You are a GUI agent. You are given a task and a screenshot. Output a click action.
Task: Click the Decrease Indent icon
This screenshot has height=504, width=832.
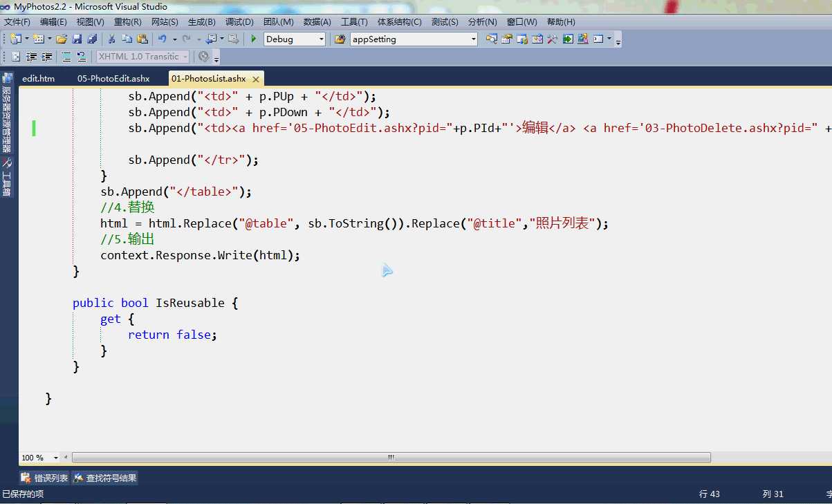(31, 57)
